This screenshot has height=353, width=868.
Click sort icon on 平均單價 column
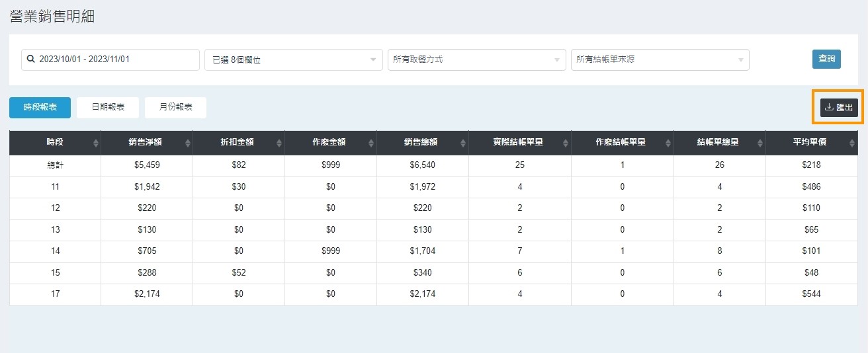[852, 143]
